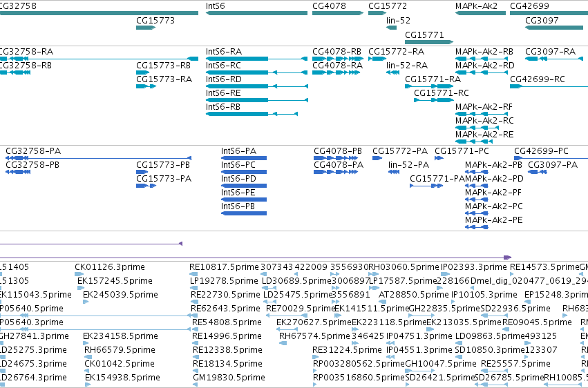The image size is (588, 388).
Task: Select protein CG32758-PB
Action: (x=18, y=173)
